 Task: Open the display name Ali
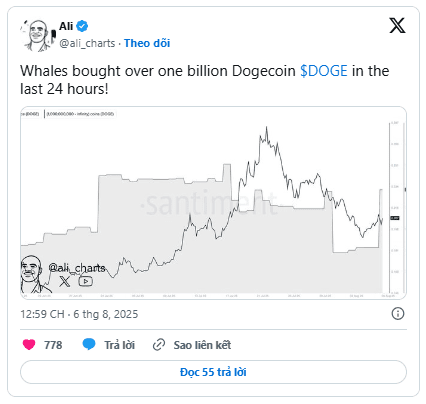pos(66,26)
